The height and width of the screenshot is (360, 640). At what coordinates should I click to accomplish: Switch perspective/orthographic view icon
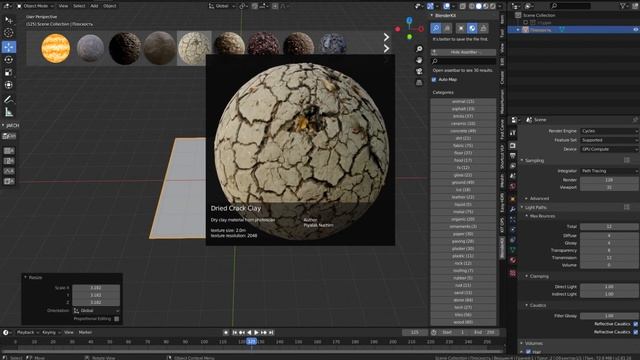(x=419, y=82)
